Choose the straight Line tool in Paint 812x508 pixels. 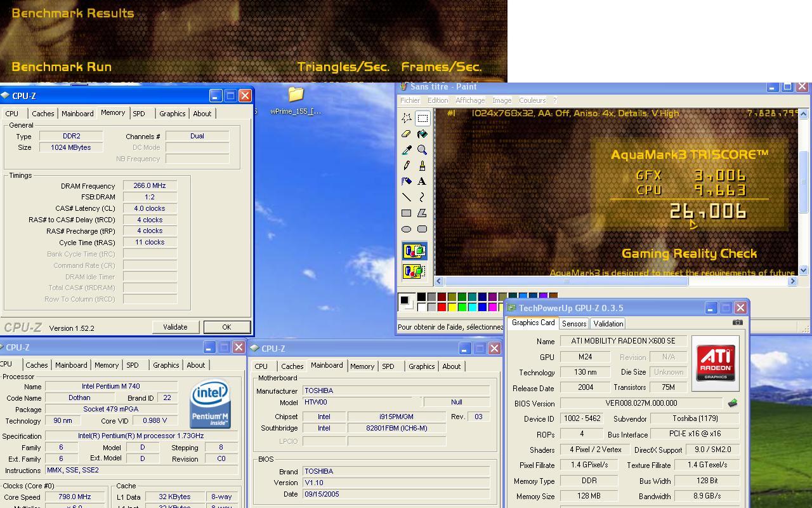(407, 197)
